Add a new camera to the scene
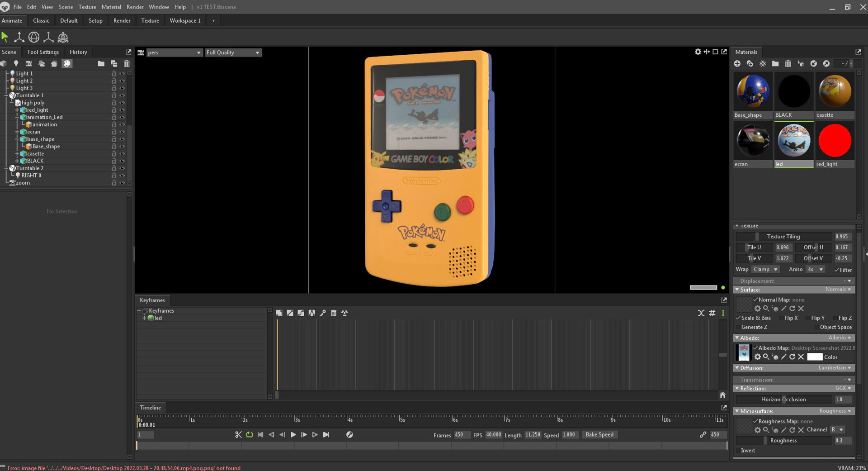Viewport: 868px width, 471px height. point(28,64)
